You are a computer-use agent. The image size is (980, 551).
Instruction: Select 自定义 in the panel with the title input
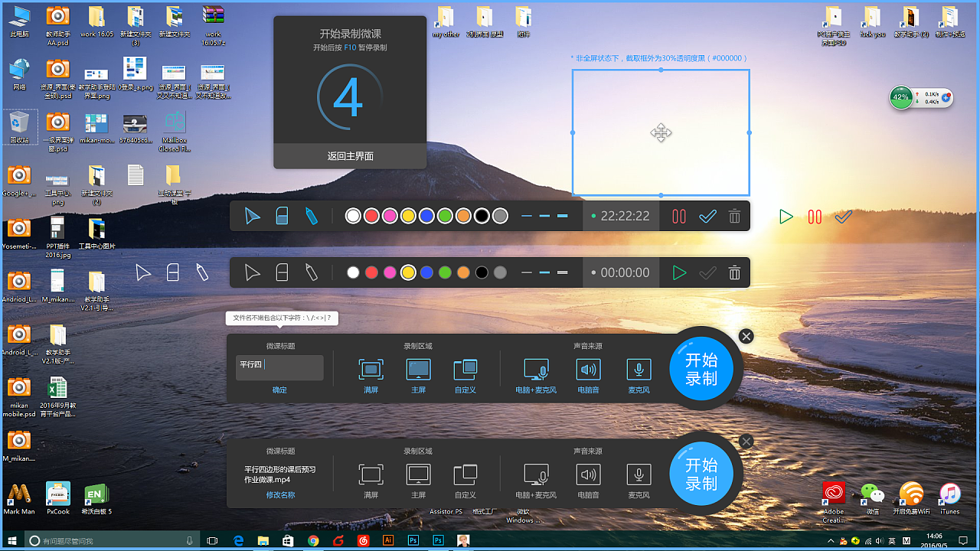(x=465, y=376)
